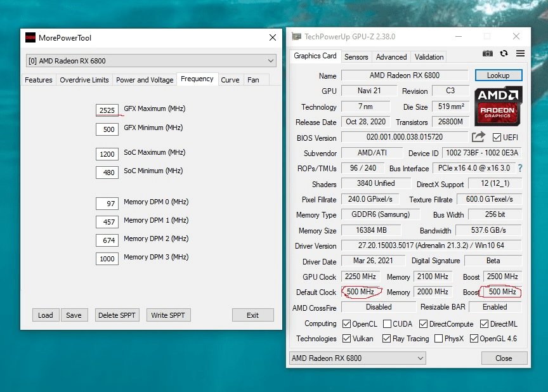The width and height of the screenshot is (548, 392).
Task: Open the GPU-Z hamburger menu icon
Action: [520, 53]
